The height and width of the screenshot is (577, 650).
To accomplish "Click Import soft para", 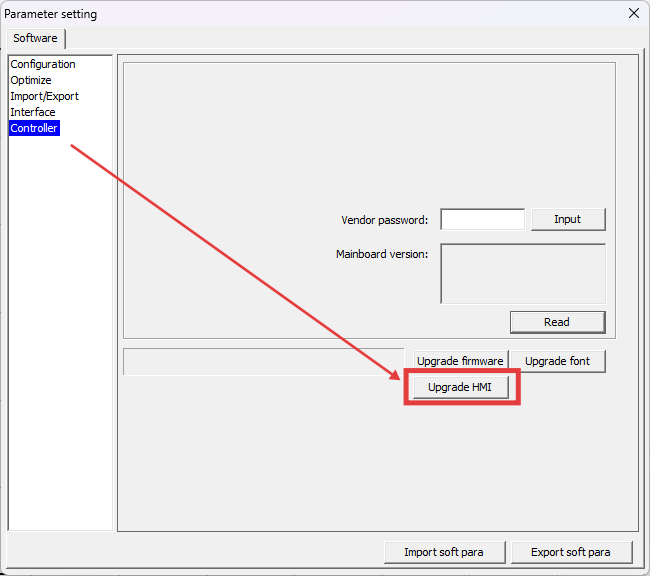I will coord(443,552).
